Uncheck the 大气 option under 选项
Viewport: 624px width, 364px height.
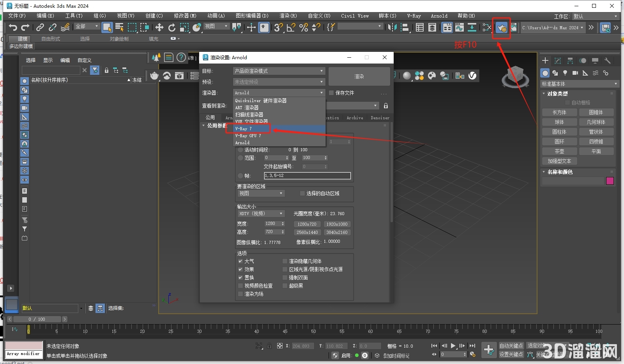[x=241, y=261]
